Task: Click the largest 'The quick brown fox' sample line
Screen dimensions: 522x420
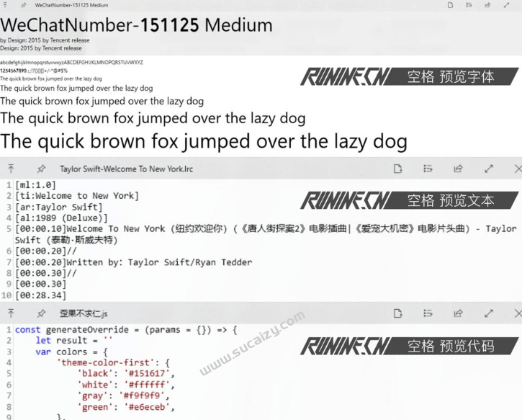Action: 204,141
